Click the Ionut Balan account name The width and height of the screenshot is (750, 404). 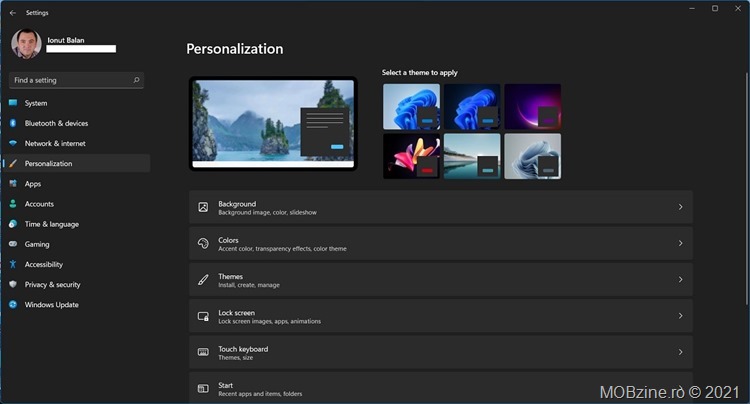click(x=66, y=40)
